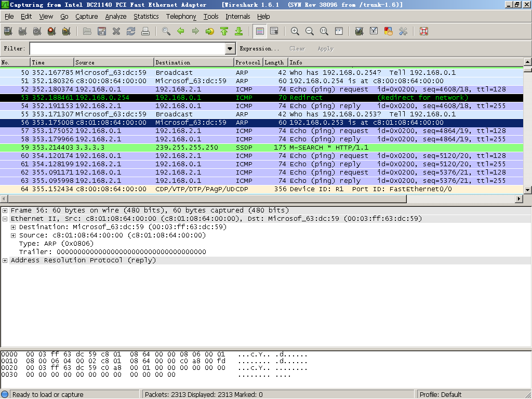Image resolution: width=532 pixels, height=399 pixels.
Task: Zoom out the packet text
Action: click(x=310, y=32)
